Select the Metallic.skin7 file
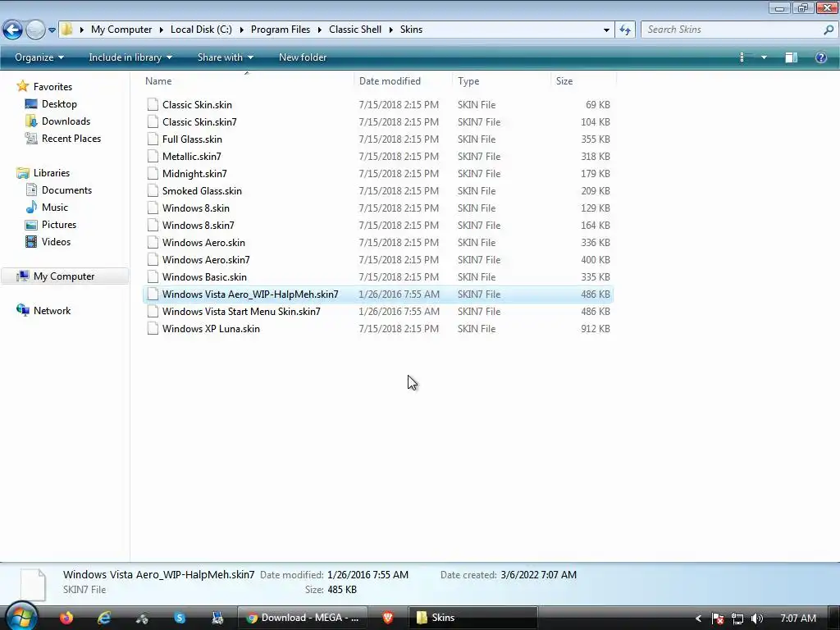Screen dimensions: 840x630 (377, 157)
